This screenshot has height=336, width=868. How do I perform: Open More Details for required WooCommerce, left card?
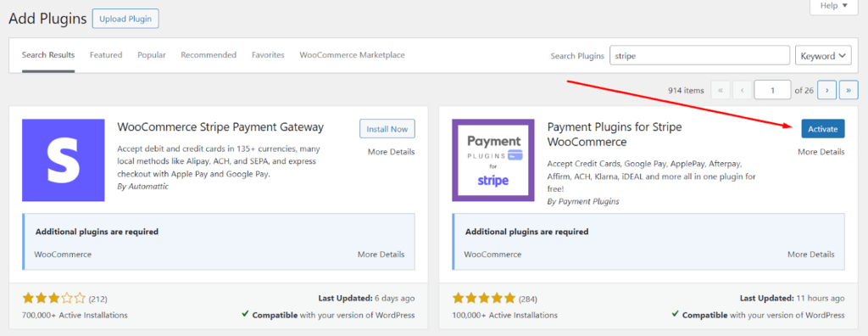(381, 255)
